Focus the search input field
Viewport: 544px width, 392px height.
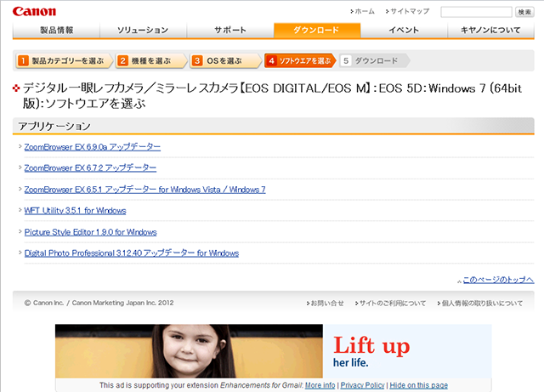coord(476,12)
